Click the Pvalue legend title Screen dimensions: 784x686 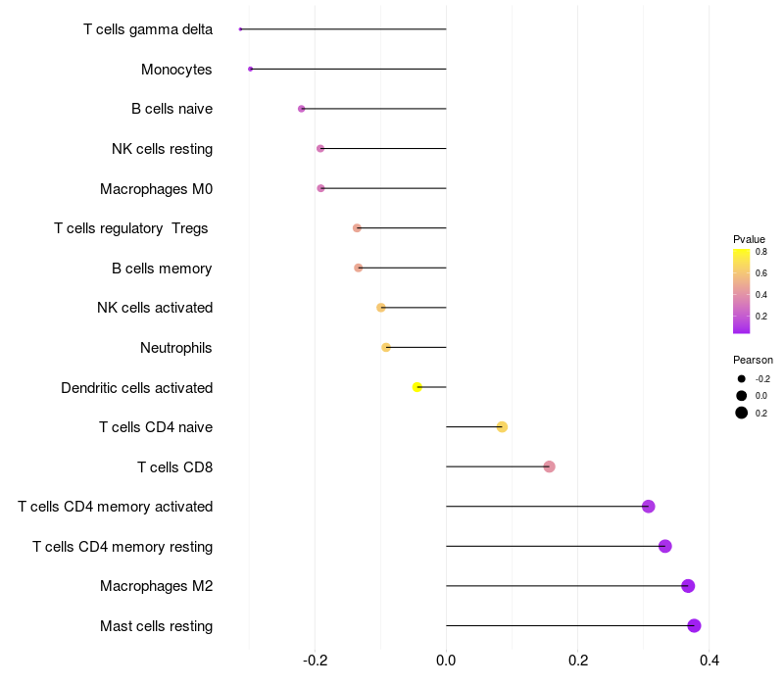point(749,239)
